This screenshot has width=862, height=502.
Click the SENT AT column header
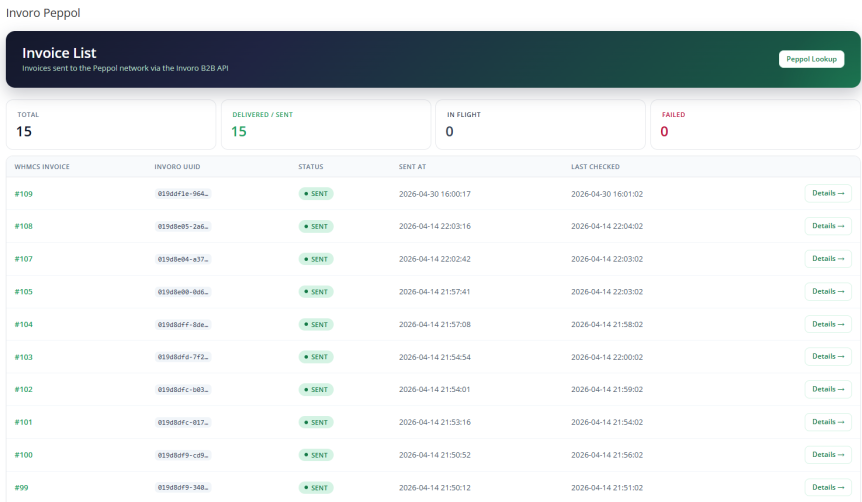tap(412, 167)
